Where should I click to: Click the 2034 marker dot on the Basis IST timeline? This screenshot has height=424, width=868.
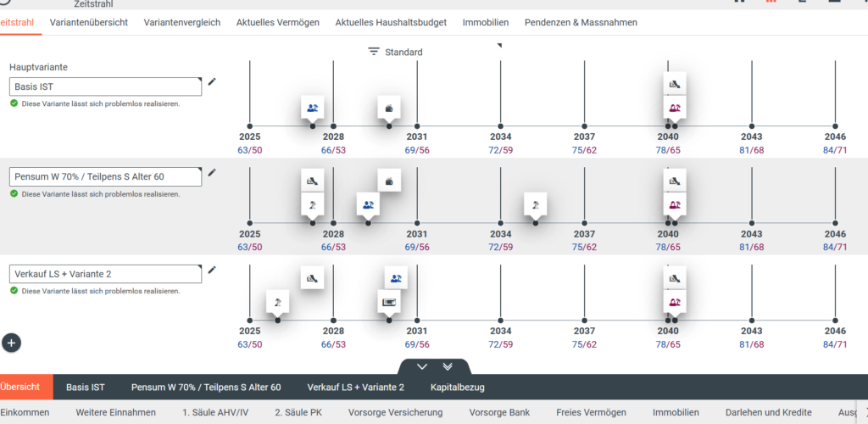(x=500, y=126)
